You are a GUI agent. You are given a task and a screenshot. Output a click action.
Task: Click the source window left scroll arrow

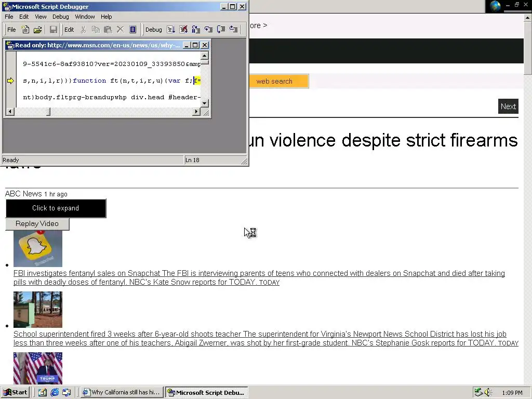pyautogui.click(x=10, y=111)
